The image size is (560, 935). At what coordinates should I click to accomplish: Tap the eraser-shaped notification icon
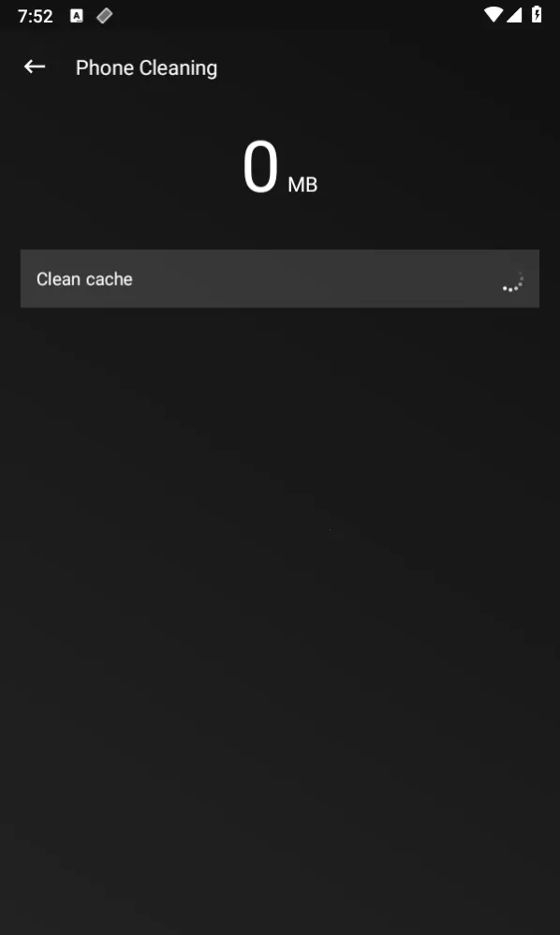click(x=104, y=16)
